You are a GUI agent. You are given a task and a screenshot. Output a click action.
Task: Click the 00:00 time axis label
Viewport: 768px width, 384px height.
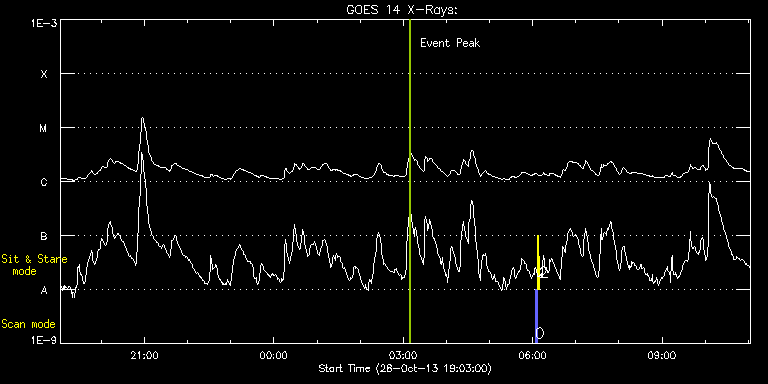pos(273,355)
